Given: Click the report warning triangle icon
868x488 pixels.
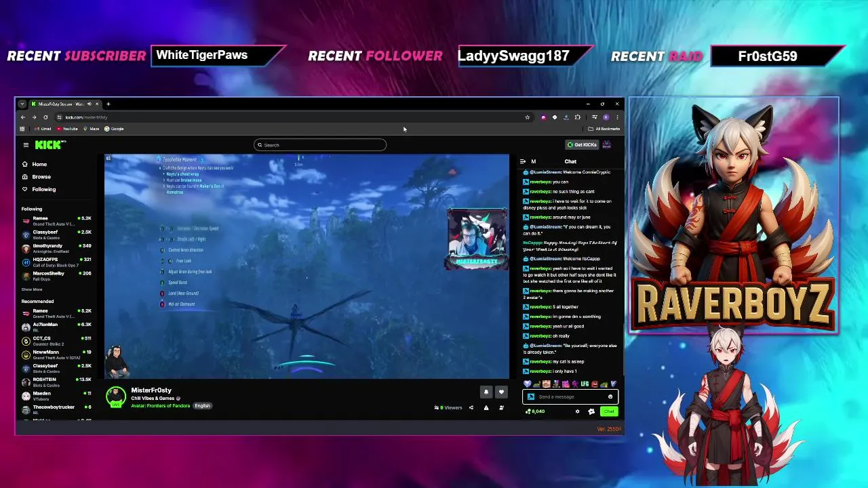Looking at the screenshot, I should (x=486, y=407).
